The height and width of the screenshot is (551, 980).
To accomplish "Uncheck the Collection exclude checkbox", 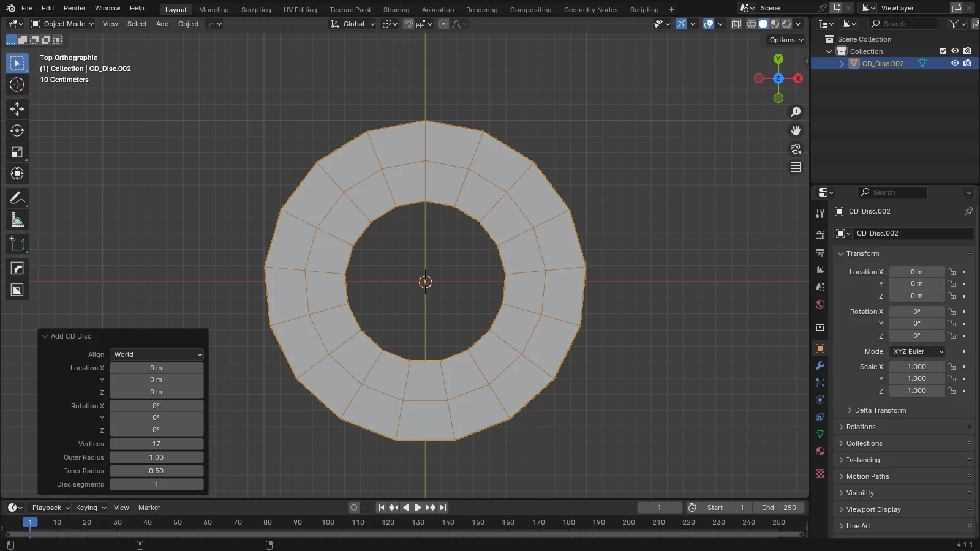I will 943,51.
